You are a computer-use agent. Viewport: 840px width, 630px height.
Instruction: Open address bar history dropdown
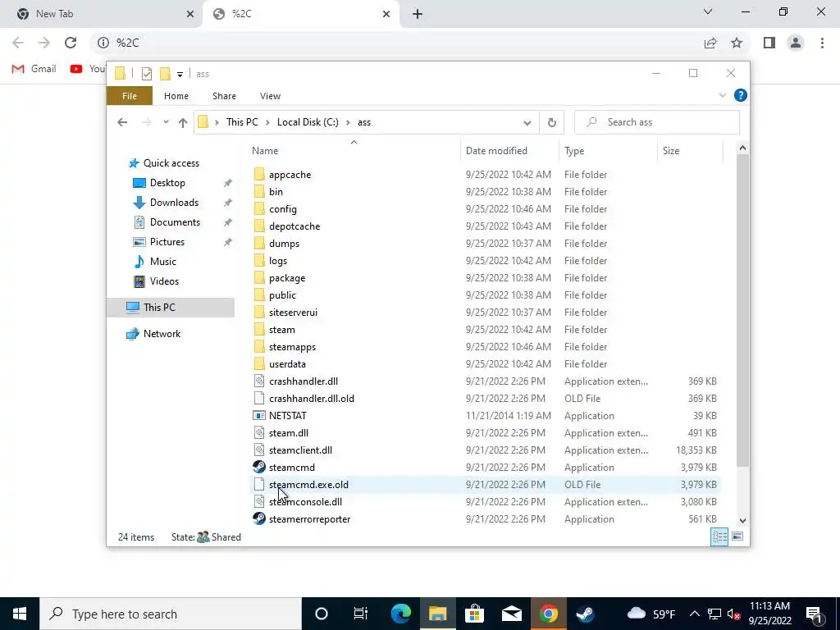click(x=527, y=123)
